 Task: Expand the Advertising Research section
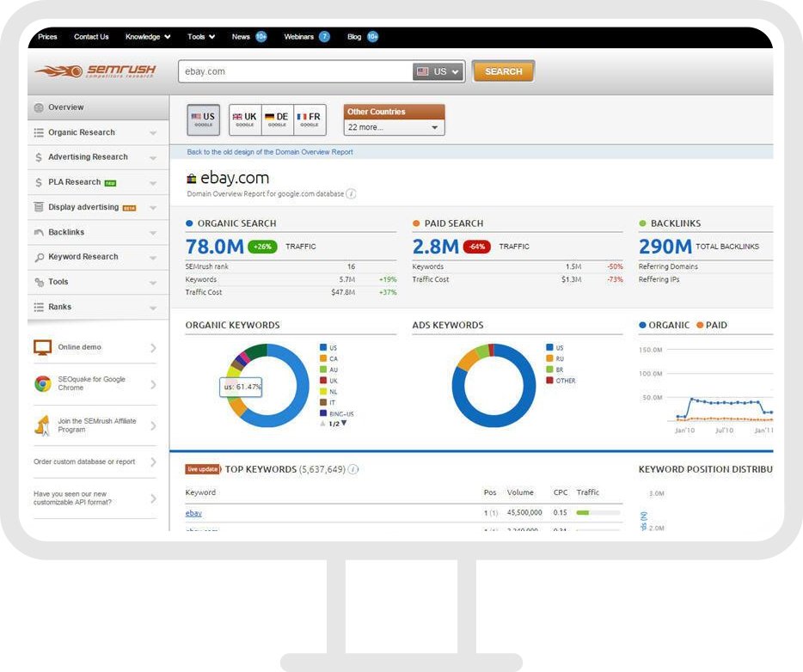pyautogui.click(x=153, y=158)
